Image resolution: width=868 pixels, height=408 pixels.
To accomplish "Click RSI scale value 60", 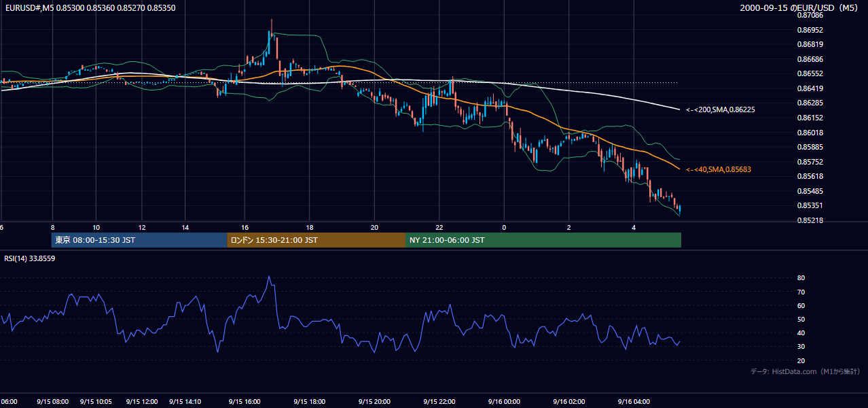I will point(801,305).
